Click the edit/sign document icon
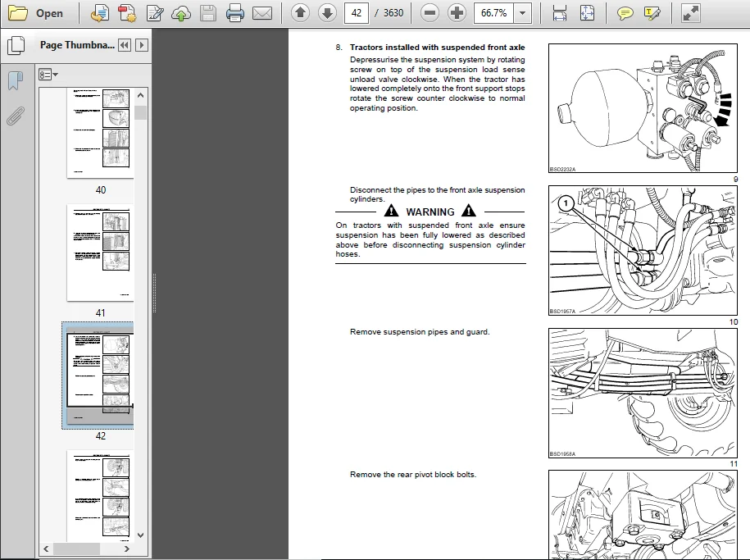This screenshot has width=750, height=560. [x=154, y=13]
